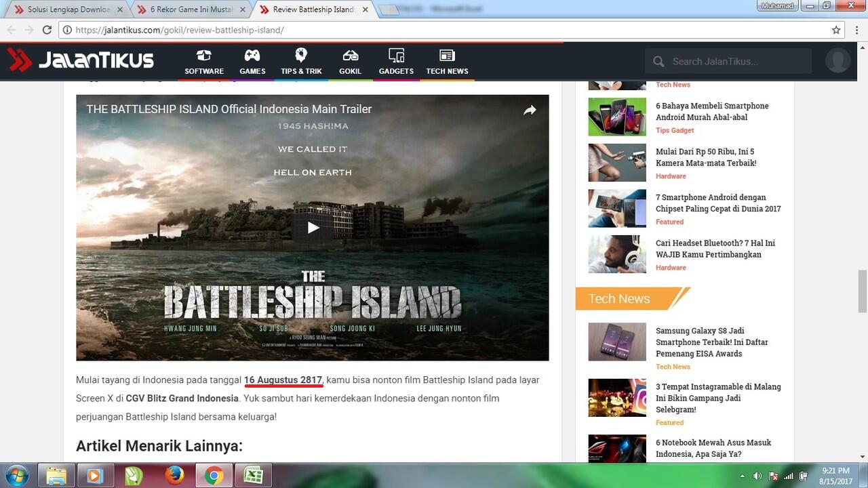Open the user profile avatar
868x488 pixels.
838,61
